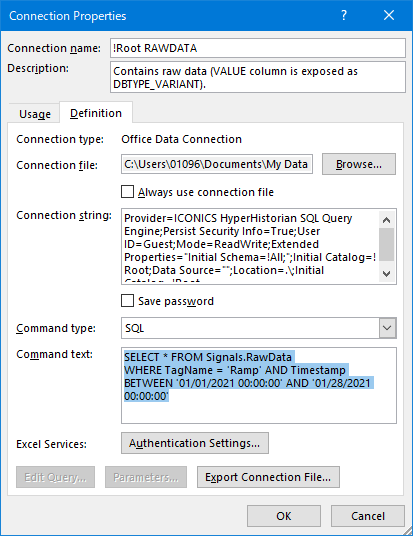Toggle the Save password checkbox
The height and width of the screenshot is (536, 413).
128,301
